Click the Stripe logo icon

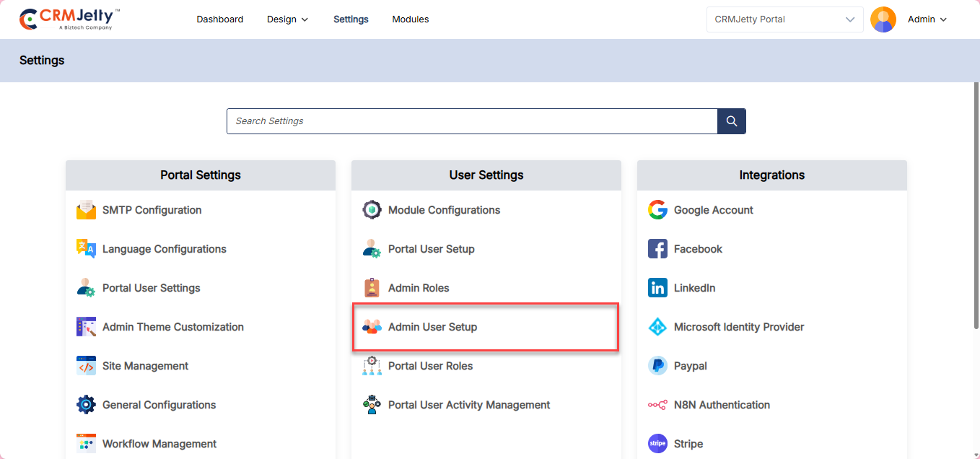point(657,444)
